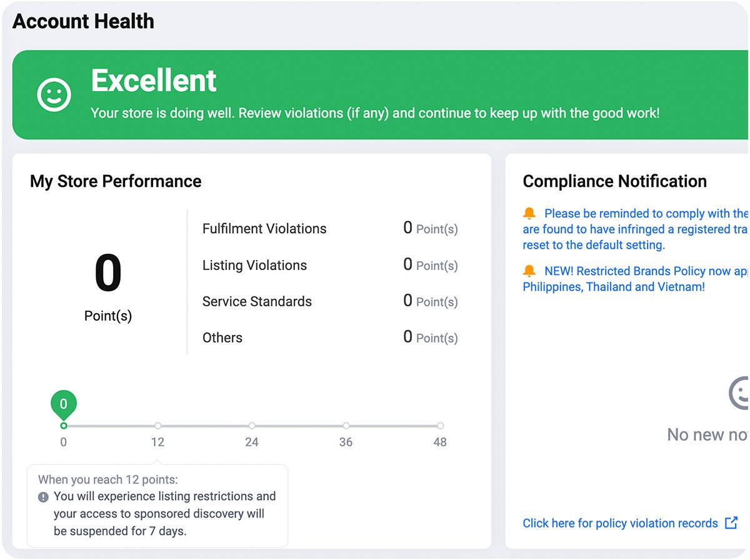Select the 48 point marker on the scale
750x560 pixels.
click(x=440, y=426)
